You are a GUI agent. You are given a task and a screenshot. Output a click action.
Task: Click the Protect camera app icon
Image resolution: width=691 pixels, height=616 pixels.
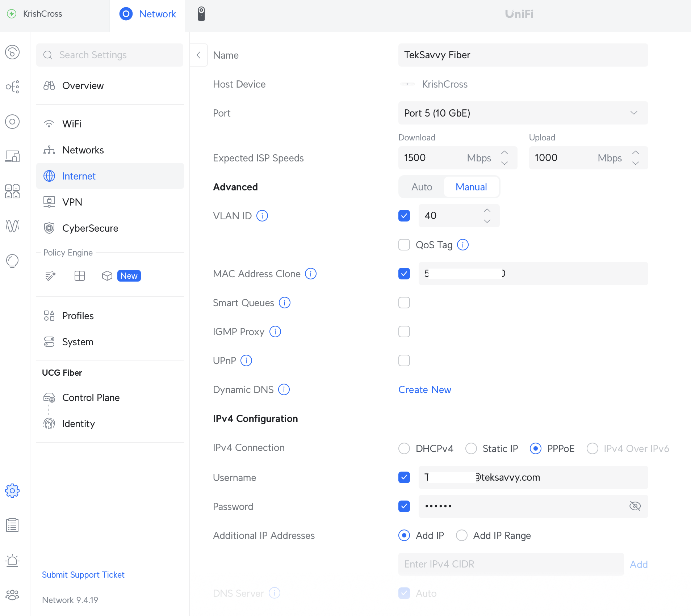tap(201, 14)
